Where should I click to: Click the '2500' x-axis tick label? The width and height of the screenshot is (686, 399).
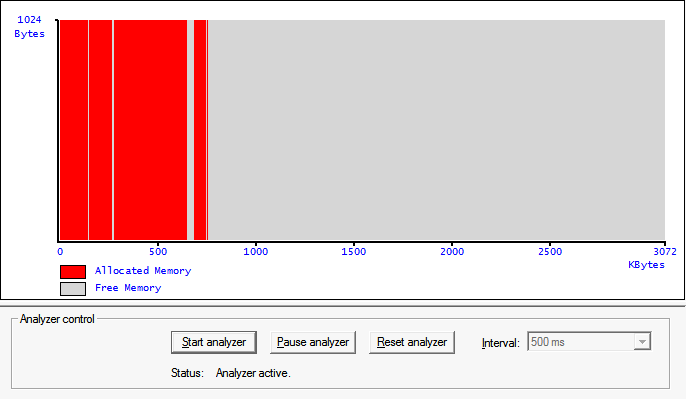[x=550, y=252]
